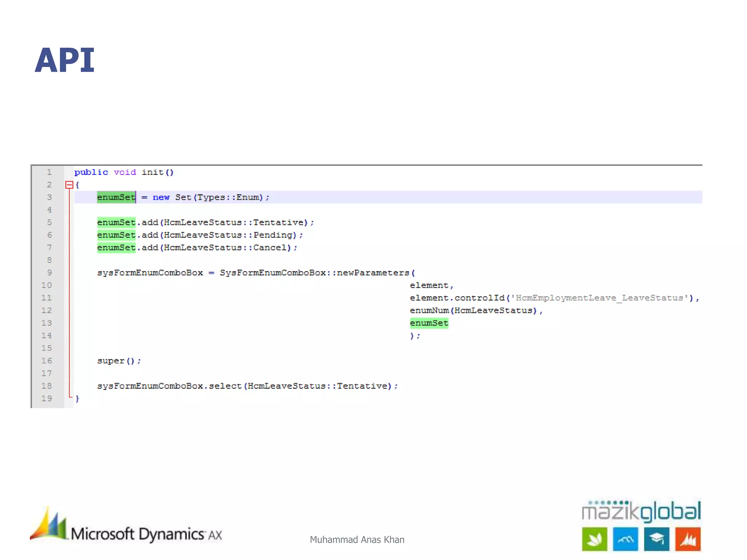This screenshot has height=560, width=747.
Task: Click the orange Dynamics icon tile
Action: pos(688,539)
